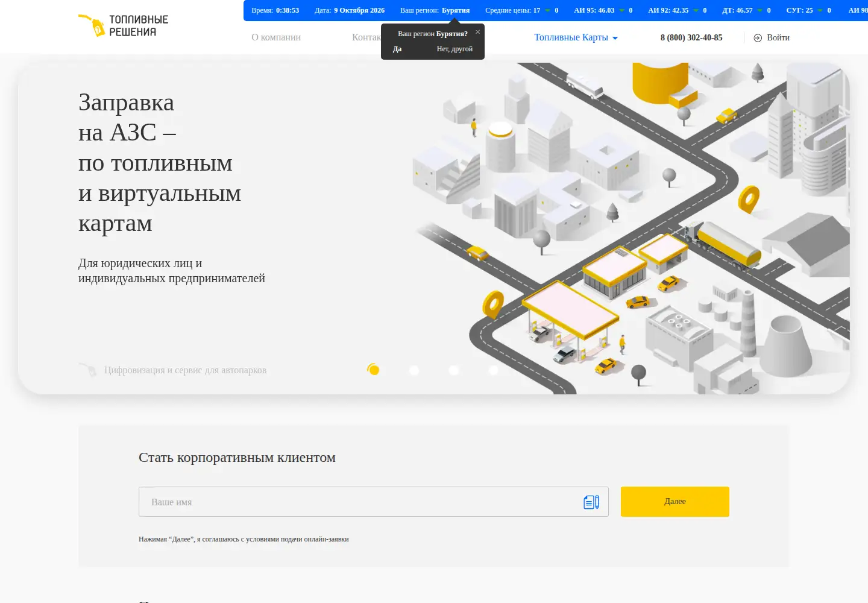868x603 pixels.
Task: Click the АИ 95: 46.03 price
Action: pyautogui.click(x=603, y=10)
